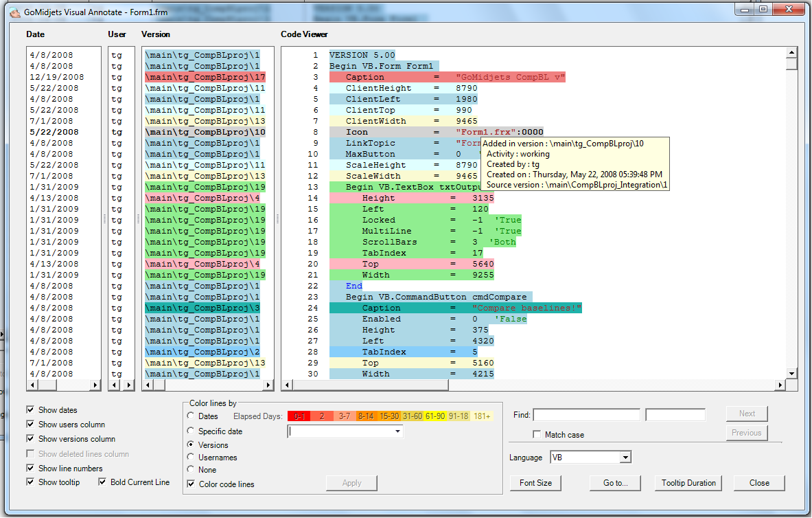Open the Specific date dropdown

click(x=397, y=432)
